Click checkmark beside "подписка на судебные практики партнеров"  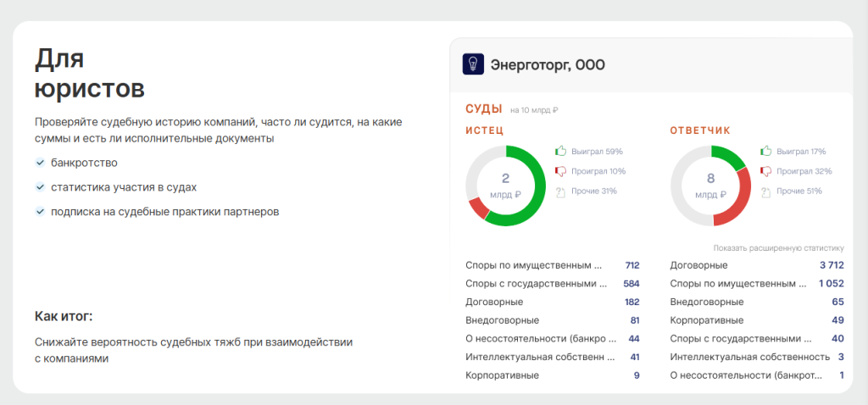tap(40, 211)
